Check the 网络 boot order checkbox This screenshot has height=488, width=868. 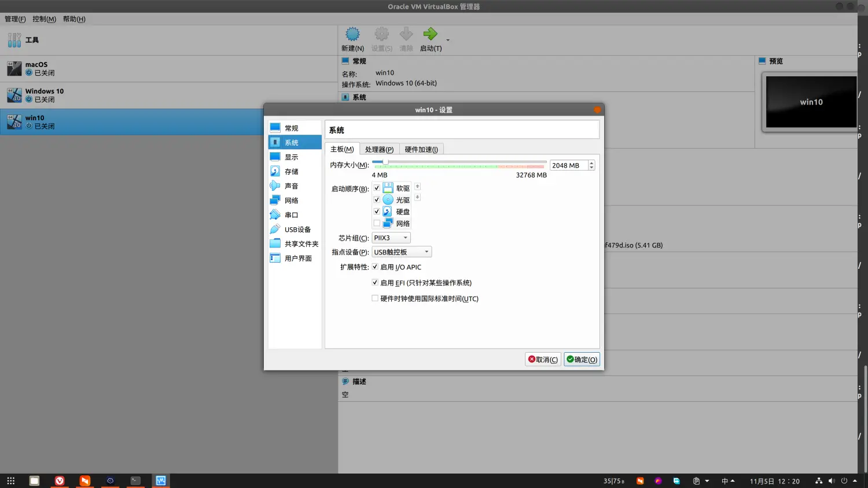[377, 223]
